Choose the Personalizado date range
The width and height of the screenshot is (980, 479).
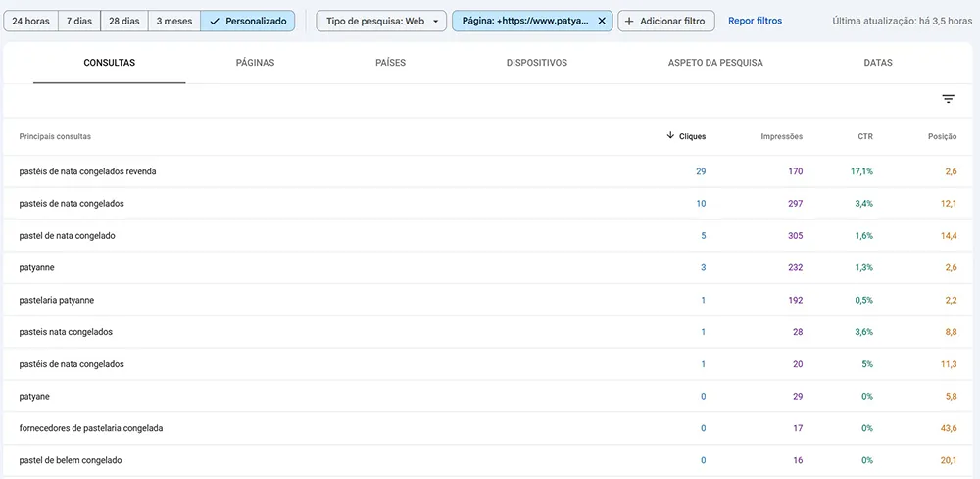point(248,21)
